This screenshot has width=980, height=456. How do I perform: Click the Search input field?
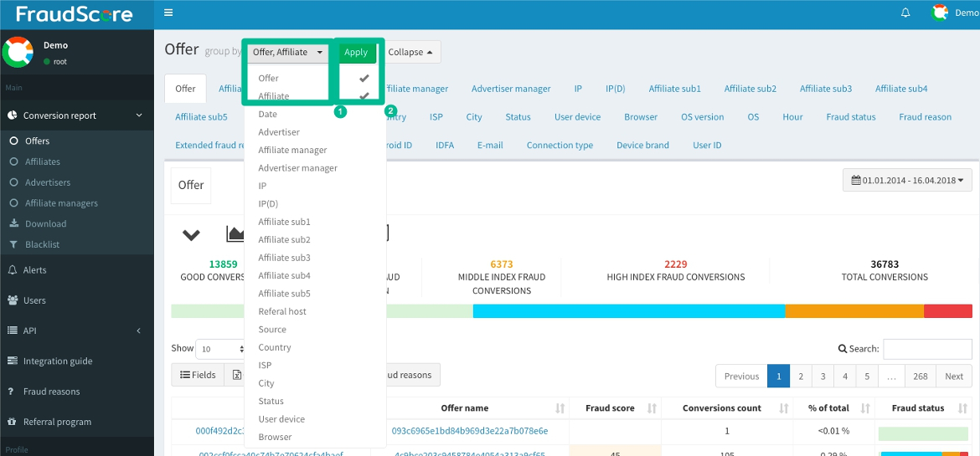(926, 349)
